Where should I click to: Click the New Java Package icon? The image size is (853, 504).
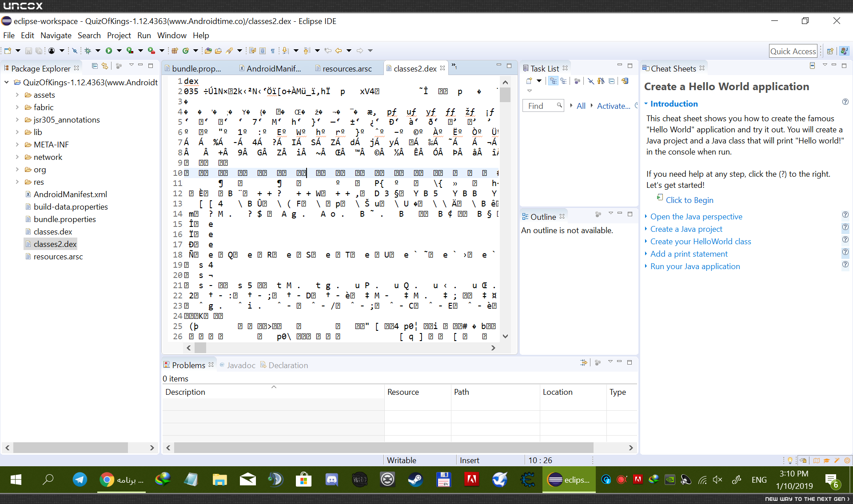pyautogui.click(x=175, y=51)
